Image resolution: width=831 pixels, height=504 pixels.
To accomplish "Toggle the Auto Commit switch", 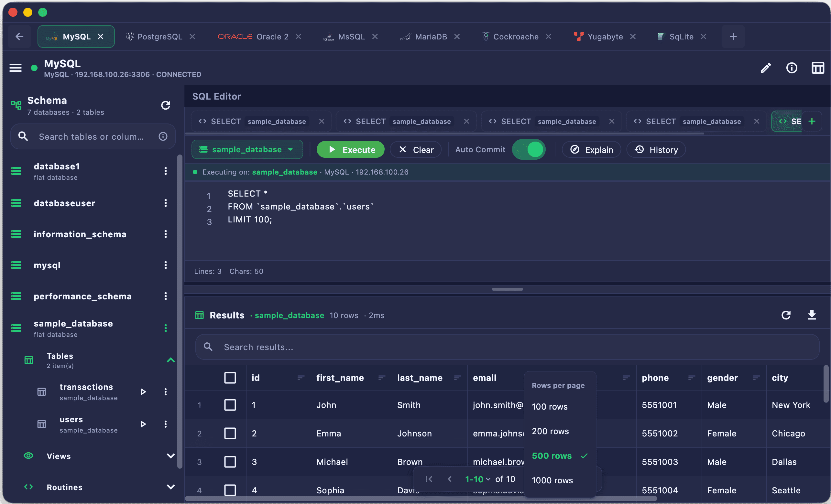I will (529, 149).
